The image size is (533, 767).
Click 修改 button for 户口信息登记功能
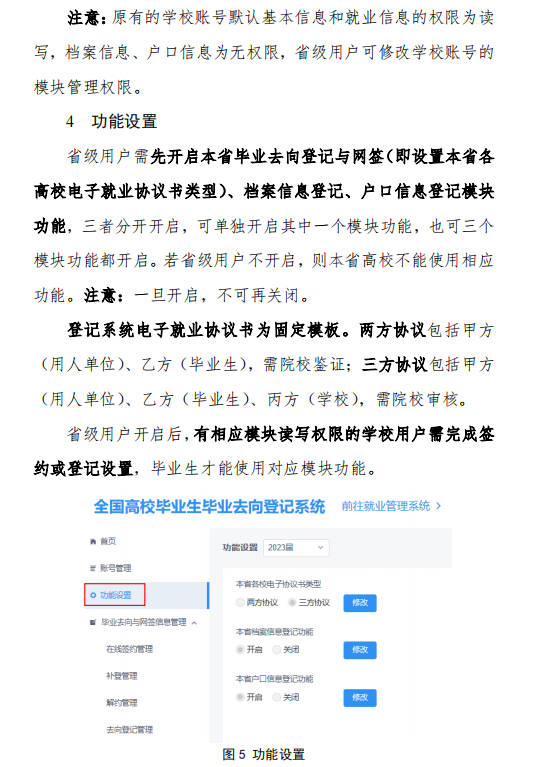[360, 698]
